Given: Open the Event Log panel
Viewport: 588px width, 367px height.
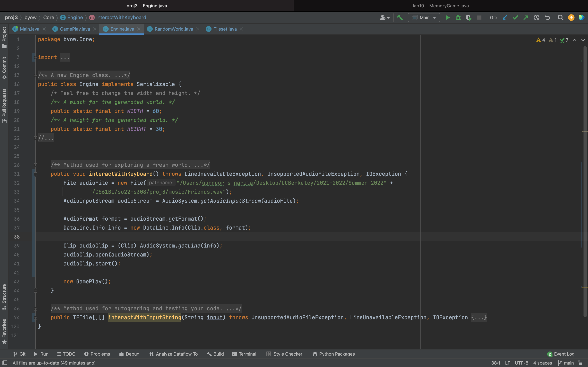Looking at the screenshot, I should tap(561, 354).
